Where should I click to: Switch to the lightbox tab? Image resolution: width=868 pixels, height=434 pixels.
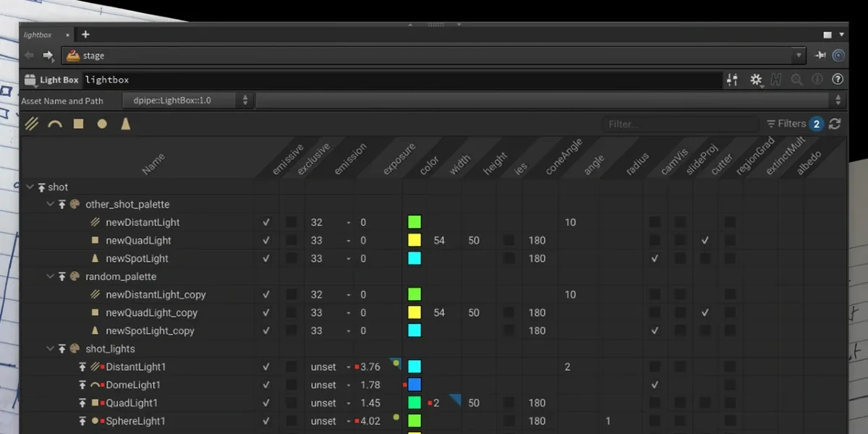click(x=36, y=34)
